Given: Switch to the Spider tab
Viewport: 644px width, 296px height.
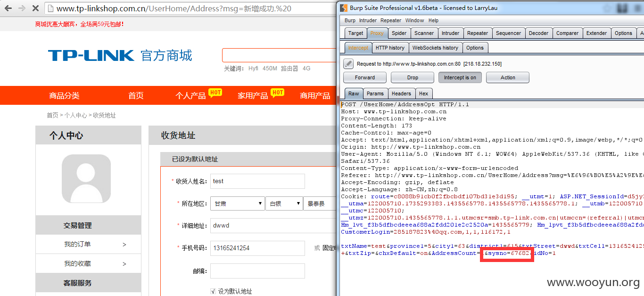Looking at the screenshot, I should pos(399,33).
